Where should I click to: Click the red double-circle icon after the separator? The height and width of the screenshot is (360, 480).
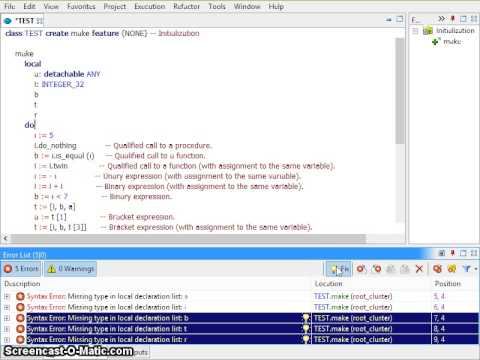[438, 269]
